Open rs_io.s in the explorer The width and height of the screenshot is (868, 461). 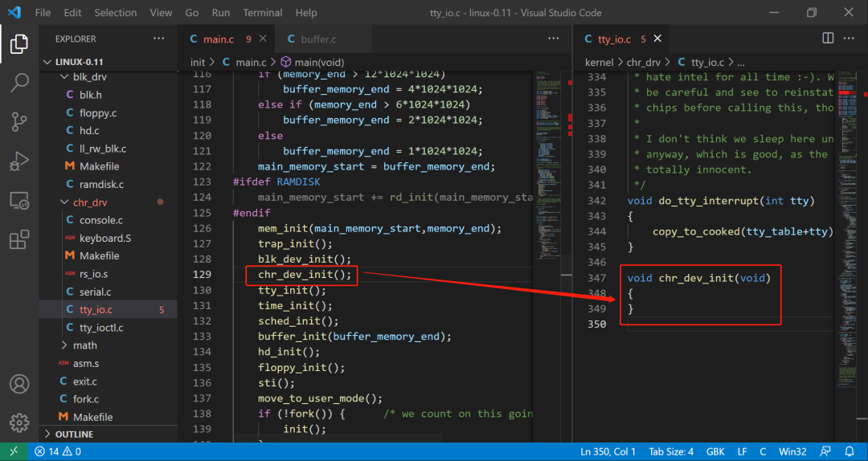[108, 274]
